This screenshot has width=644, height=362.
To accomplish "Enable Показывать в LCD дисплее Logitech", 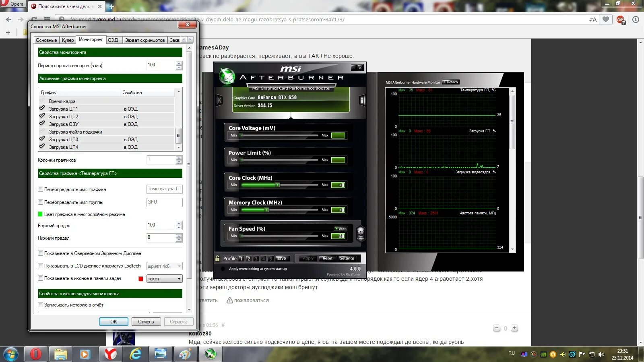I will pos(40,266).
